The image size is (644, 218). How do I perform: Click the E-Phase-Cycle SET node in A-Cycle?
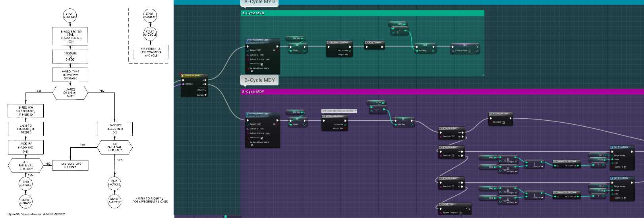(x=464, y=45)
